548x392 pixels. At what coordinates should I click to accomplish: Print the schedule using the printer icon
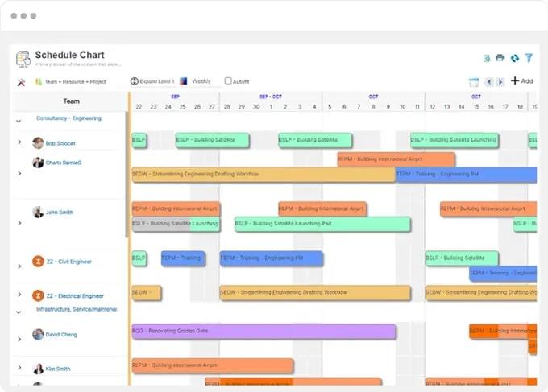tap(500, 58)
